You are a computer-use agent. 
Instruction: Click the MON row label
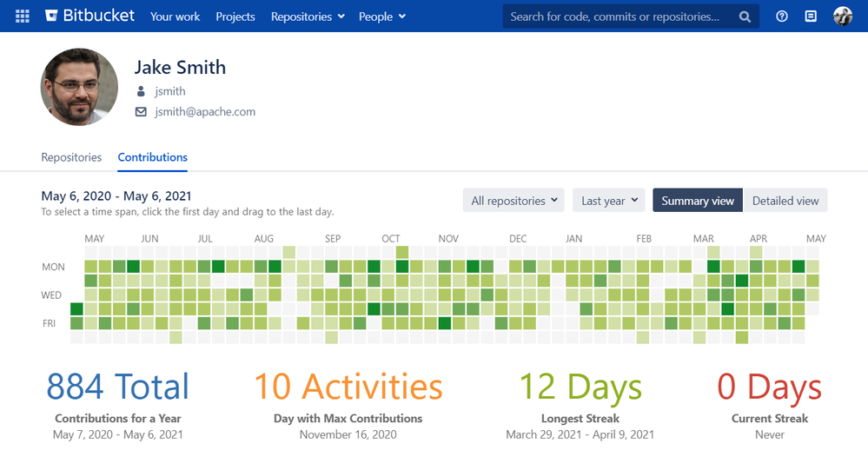click(x=53, y=267)
